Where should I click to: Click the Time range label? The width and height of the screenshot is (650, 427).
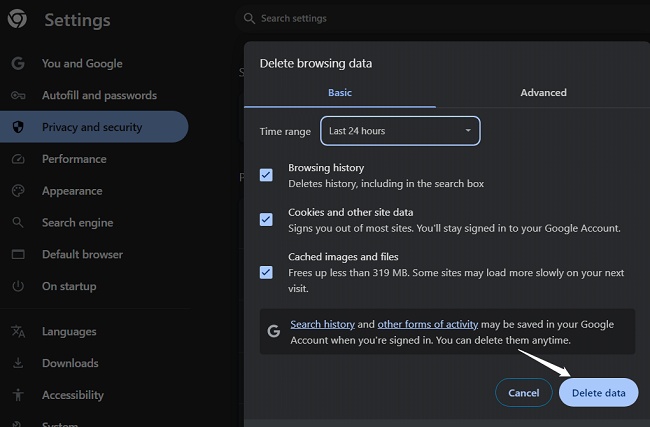285,131
